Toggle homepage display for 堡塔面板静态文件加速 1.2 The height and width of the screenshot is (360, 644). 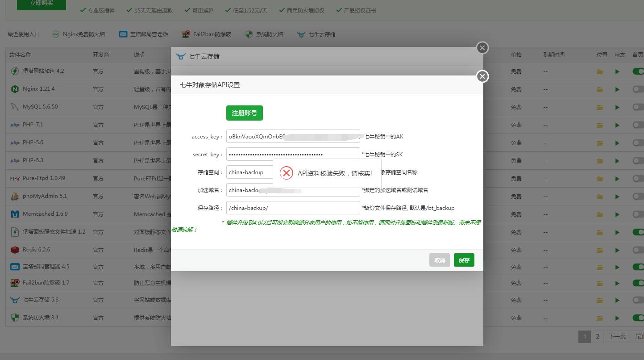pyautogui.click(x=638, y=232)
